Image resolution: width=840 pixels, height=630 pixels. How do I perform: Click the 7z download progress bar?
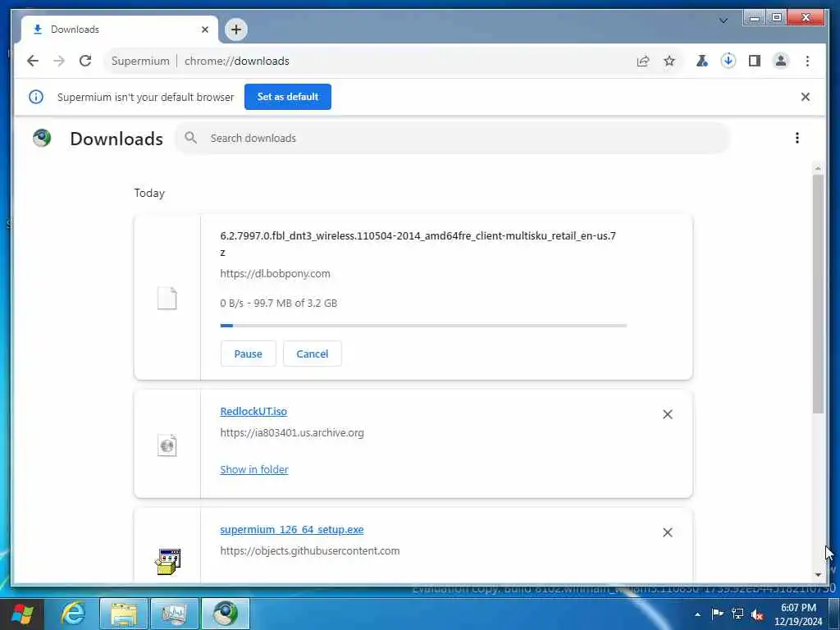[423, 325]
